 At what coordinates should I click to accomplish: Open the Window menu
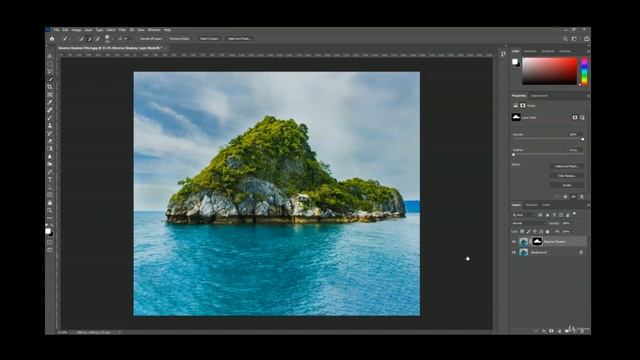[x=154, y=30]
